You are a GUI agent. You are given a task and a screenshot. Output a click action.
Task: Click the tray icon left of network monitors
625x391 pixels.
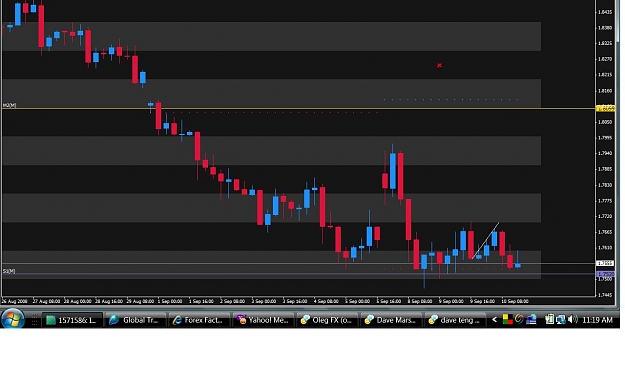(x=550, y=320)
